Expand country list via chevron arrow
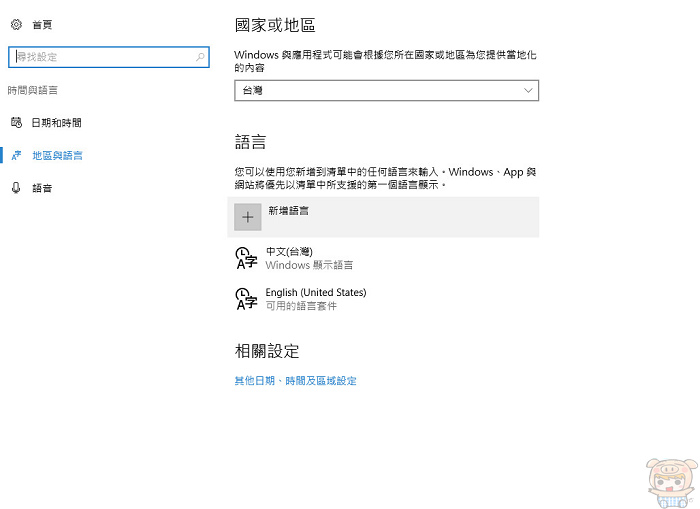700x509 pixels. (528, 91)
